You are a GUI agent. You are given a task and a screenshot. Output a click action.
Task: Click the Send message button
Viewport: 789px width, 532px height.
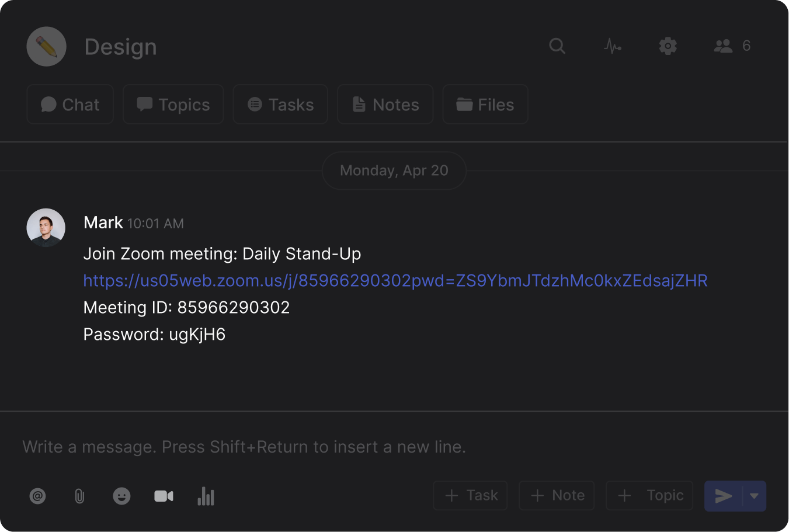pos(724,496)
